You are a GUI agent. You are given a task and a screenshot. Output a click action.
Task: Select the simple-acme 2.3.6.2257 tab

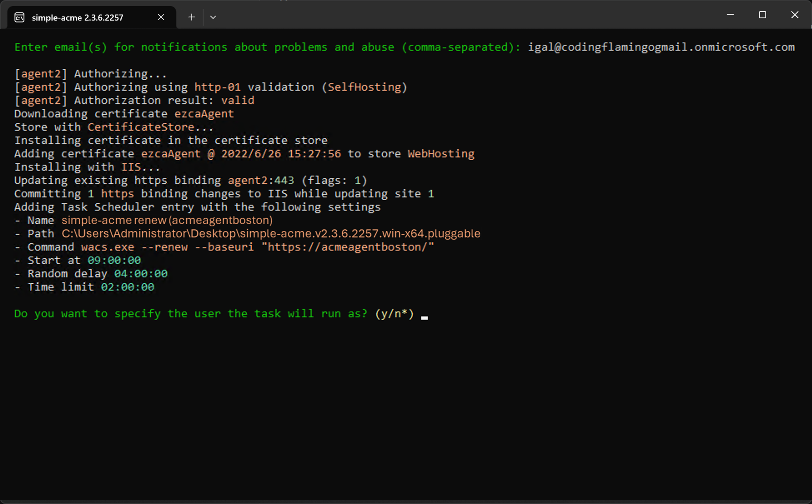[x=78, y=17]
